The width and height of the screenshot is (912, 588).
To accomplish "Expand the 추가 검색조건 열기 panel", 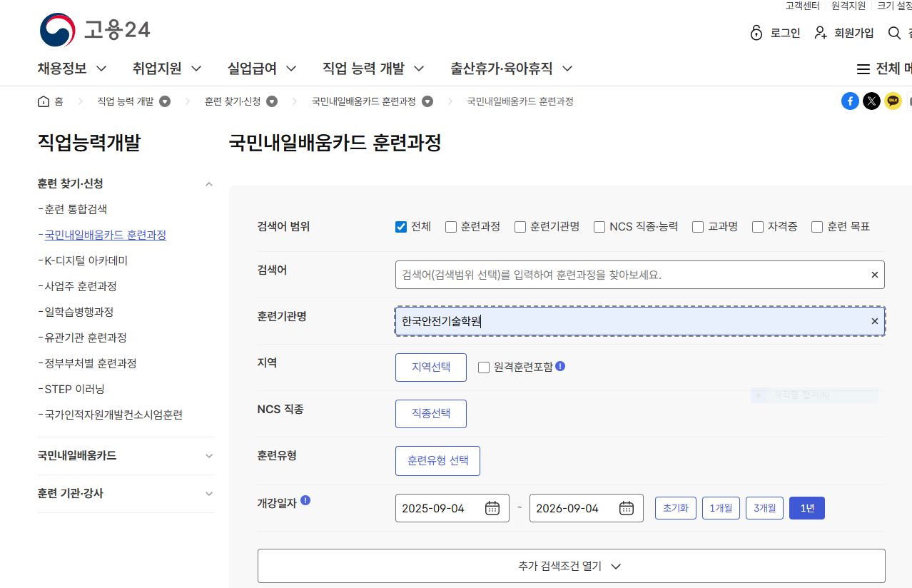I will click(x=571, y=566).
